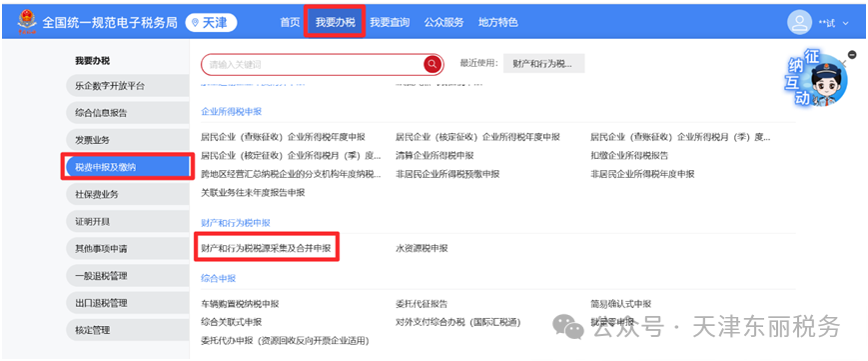Open 水资源税申报 link
Viewport: 868px width, 361px height.
[x=422, y=248]
